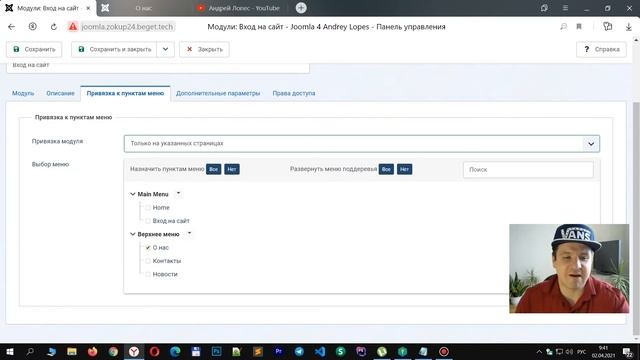Viewport: 640px width, 360px height.
Task: Click the browser extensions icon
Action: pyautogui.click(x=608, y=27)
